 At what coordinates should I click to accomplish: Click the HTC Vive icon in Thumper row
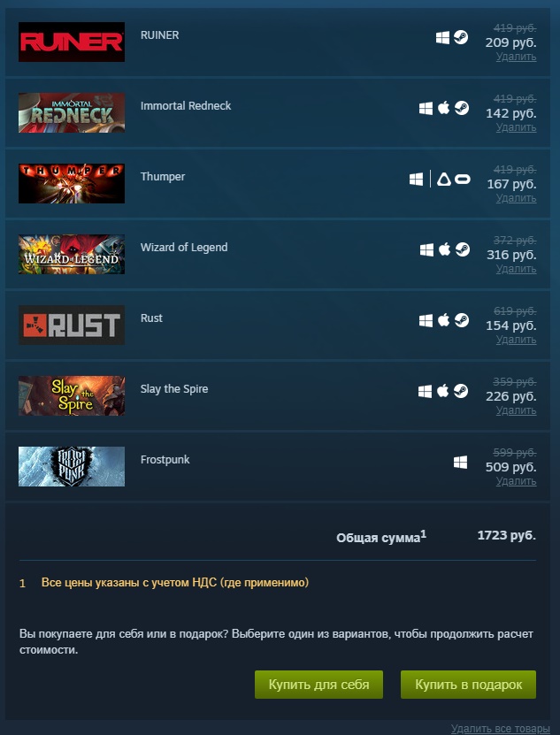point(444,179)
